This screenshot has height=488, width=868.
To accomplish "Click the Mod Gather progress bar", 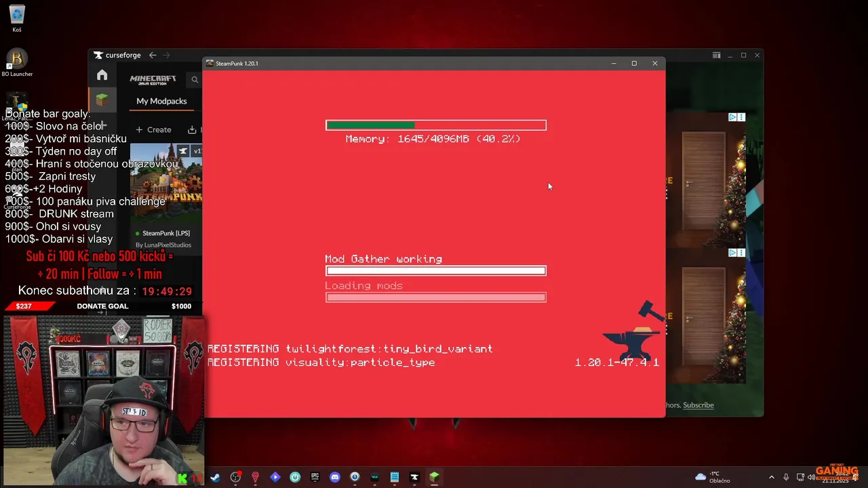I will click(x=435, y=271).
